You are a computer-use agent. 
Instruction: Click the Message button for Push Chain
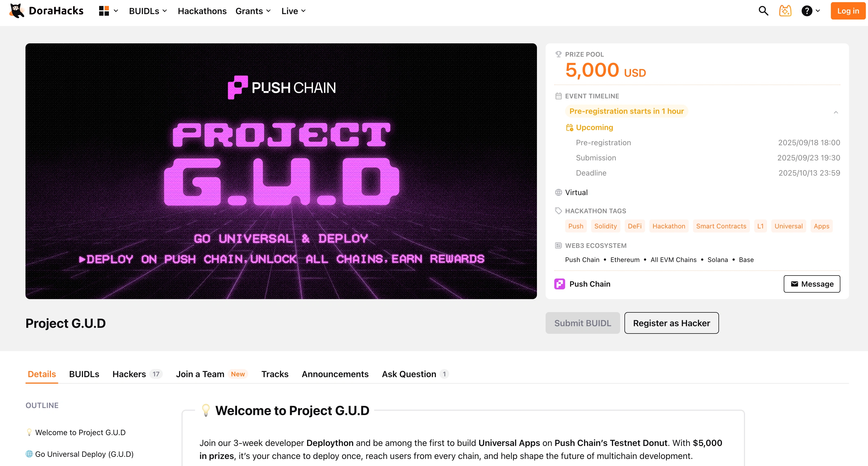tap(812, 284)
